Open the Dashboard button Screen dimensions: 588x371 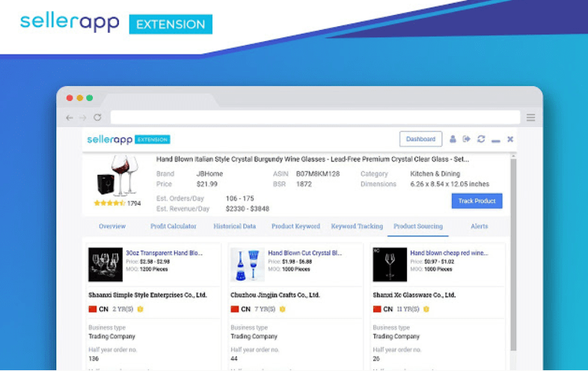(x=420, y=139)
